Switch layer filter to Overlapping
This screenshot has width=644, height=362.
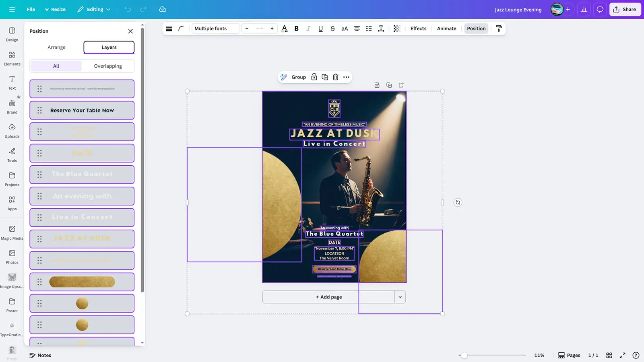coord(108,66)
